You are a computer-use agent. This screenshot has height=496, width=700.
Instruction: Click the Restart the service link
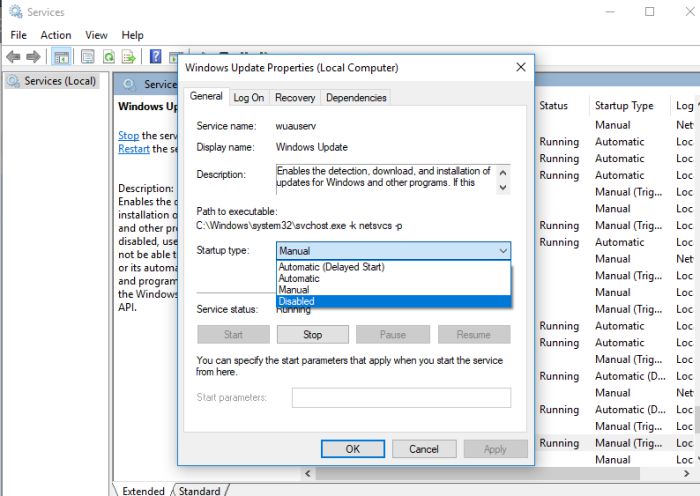[x=134, y=149]
